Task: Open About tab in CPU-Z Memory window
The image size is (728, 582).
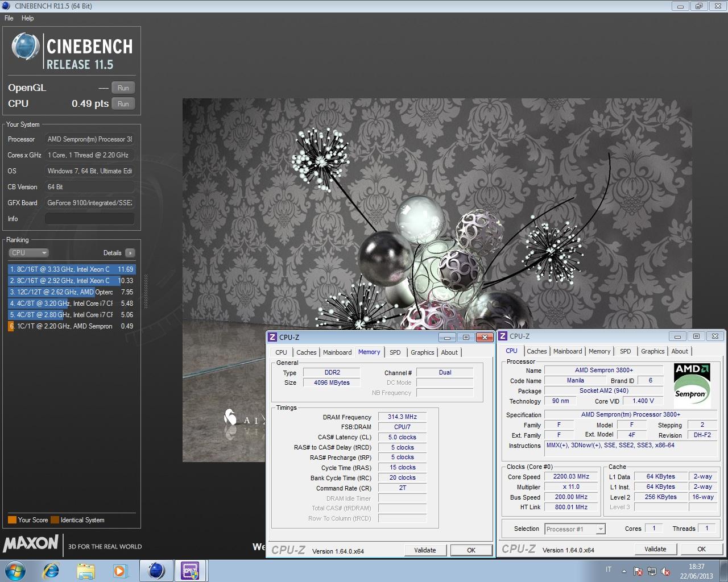Action: [x=449, y=352]
